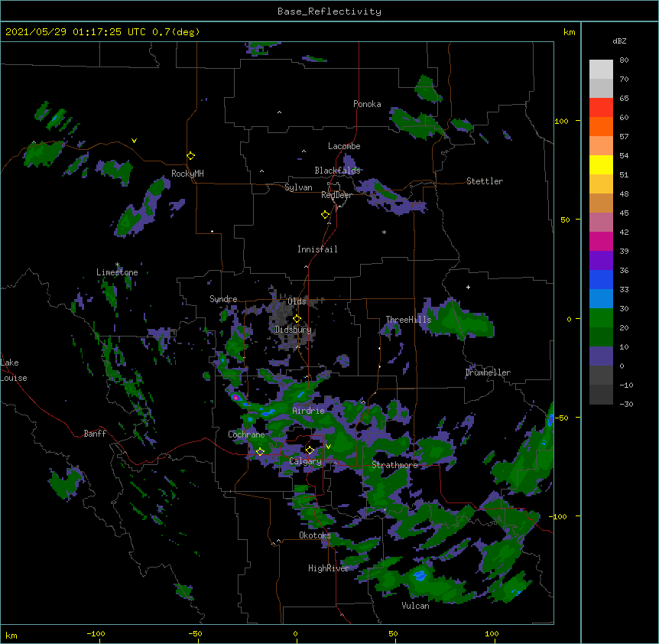Screen dimensions: 659x644
Task: Click the RockyMH label
Action: pos(187,174)
